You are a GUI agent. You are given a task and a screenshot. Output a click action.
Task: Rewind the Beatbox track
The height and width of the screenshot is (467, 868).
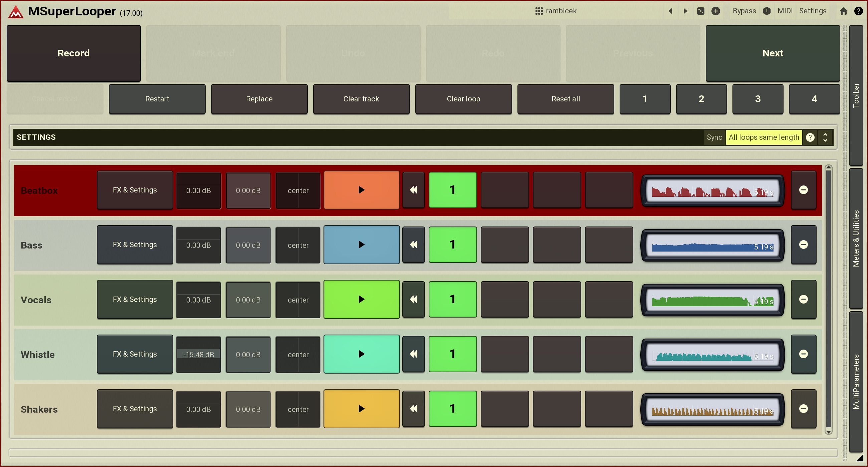[x=413, y=190]
